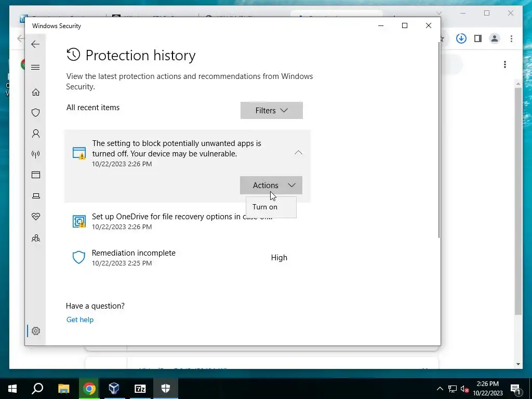Click the High severity label
Image resolution: width=532 pixels, height=399 pixels.
(x=279, y=258)
